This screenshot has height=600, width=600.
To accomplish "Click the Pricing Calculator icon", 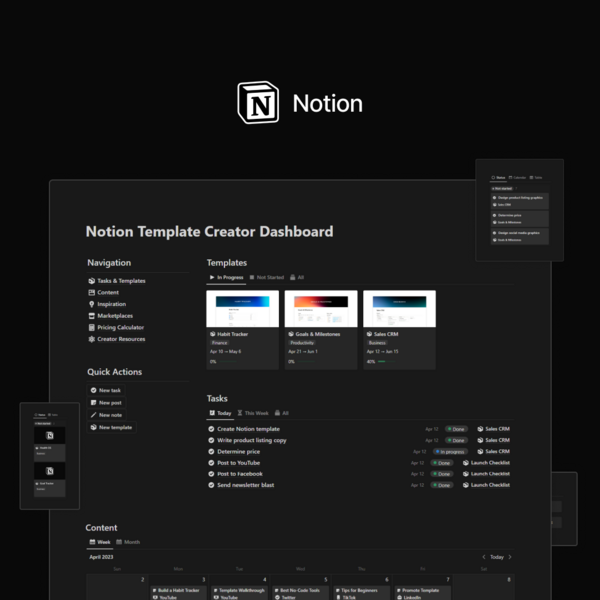I will [91, 327].
